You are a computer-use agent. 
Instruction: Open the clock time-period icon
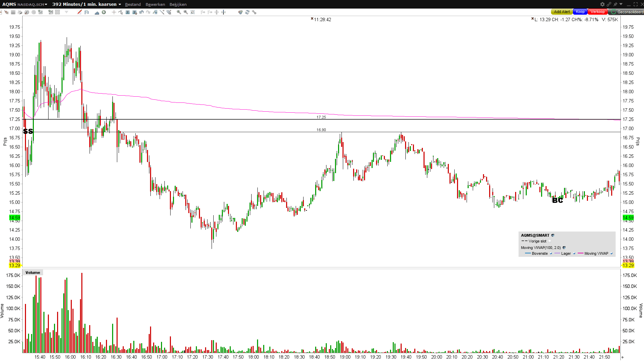point(27,12)
